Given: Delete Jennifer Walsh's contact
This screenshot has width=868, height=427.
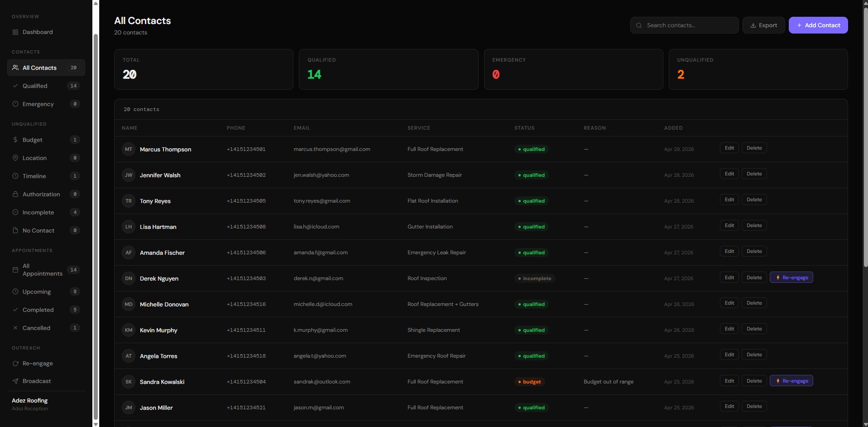Looking at the screenshot, I should click(754, 174).
